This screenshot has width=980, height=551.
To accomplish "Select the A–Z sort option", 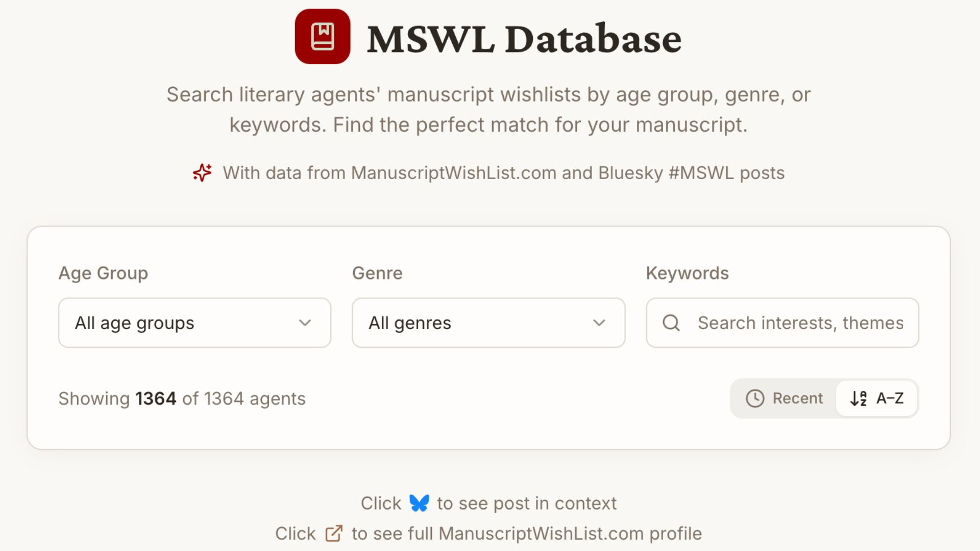I will [x=876, y=398].
